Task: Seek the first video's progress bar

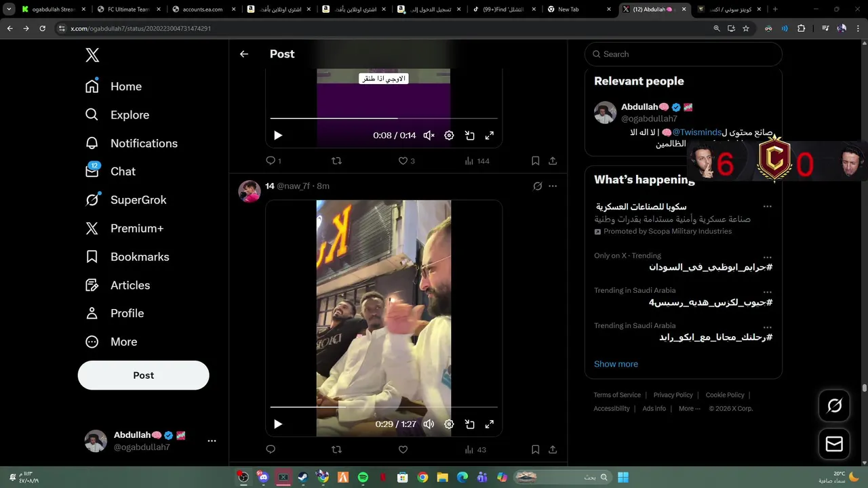Action: [x=384, y=119]
